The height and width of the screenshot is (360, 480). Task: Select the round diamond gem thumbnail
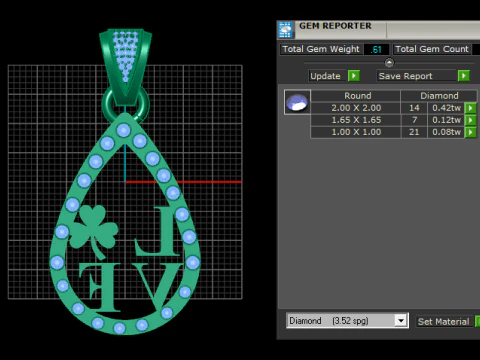(x=297, y=102)
